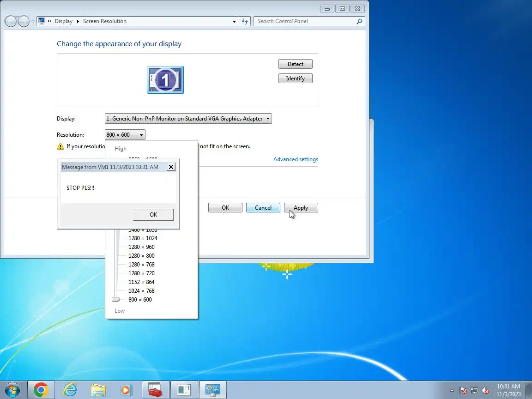The width and height of the screenshot is (532, 399).
Task: Click the newspaper-style window taskbar icon
Action: [x=184, y=390]
